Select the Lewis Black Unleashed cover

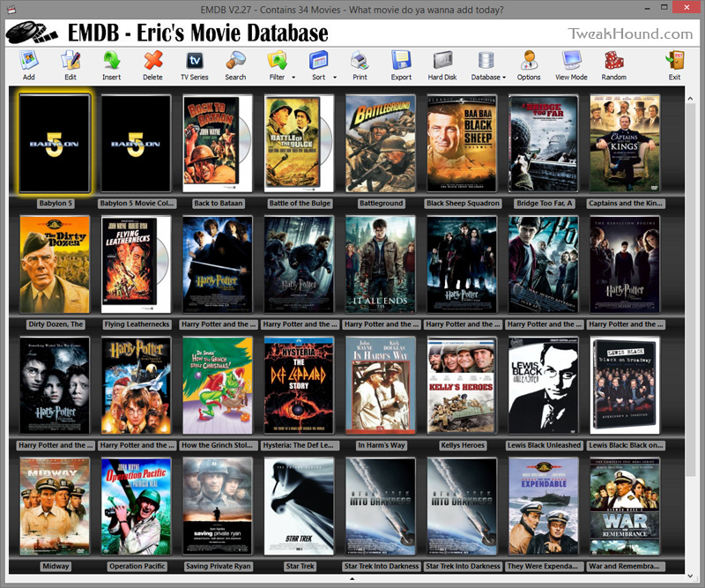click(543, 385)
